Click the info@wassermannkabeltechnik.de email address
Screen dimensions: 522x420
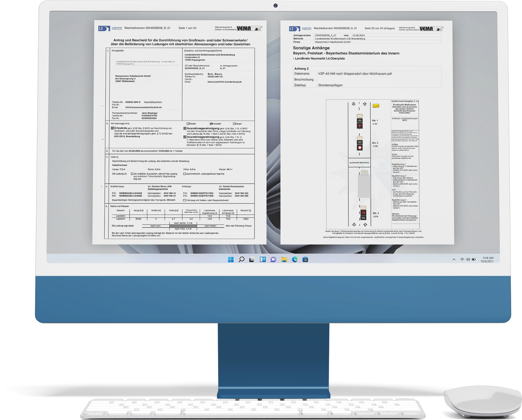[143, 108]
